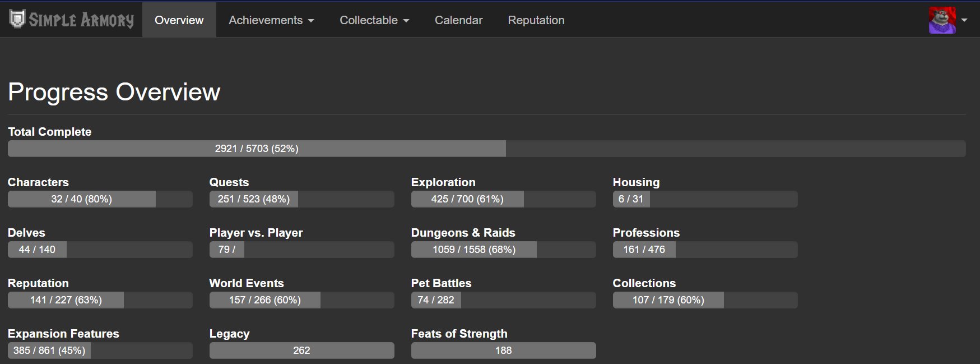Image resolution: width=980 pixels, height=364 pixels.
Task: Go to the Calendar page
Action: click(x=458, y=20)
